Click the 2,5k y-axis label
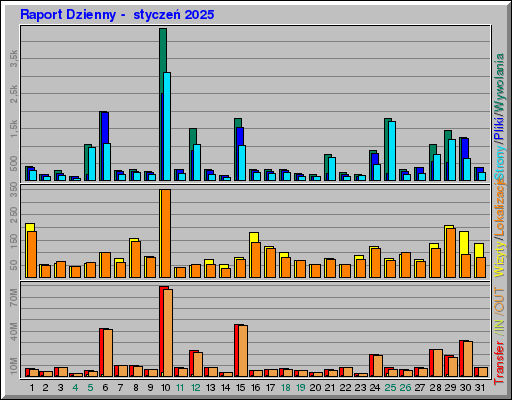Screen dimensions: 512x400 [x=14, y=94]
